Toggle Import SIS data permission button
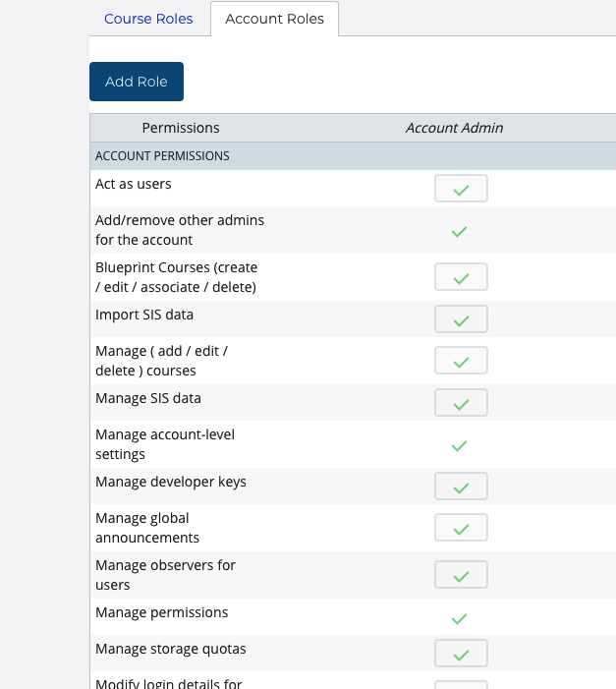The height and width of the screenshot is (689, 616). (461, 319)
